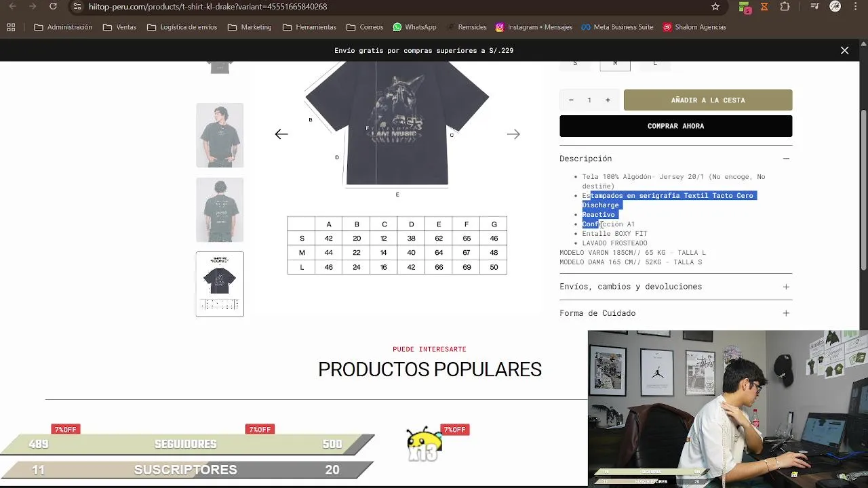Open the orange hourglass extension icon
The height and width of the screenshot is (488, 868).
(x=764, y=7)
